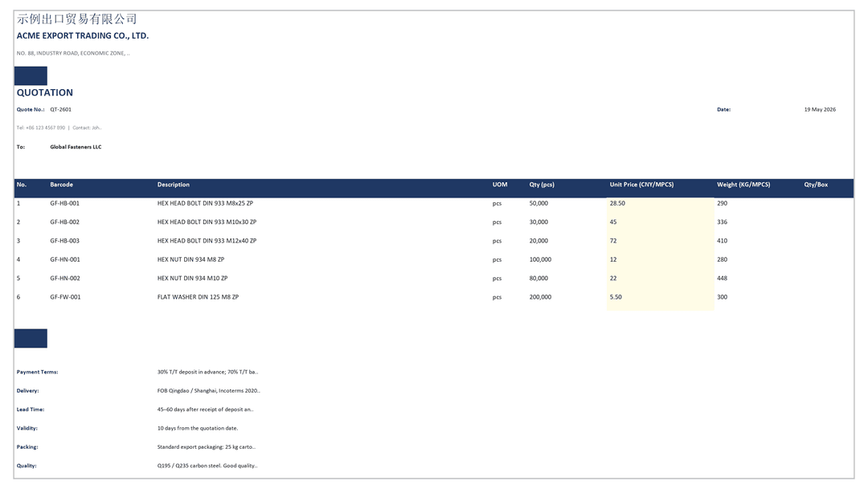Click unit price cell 12
The height and width of the screenshot is (489, 868).
tap(612, 259)
